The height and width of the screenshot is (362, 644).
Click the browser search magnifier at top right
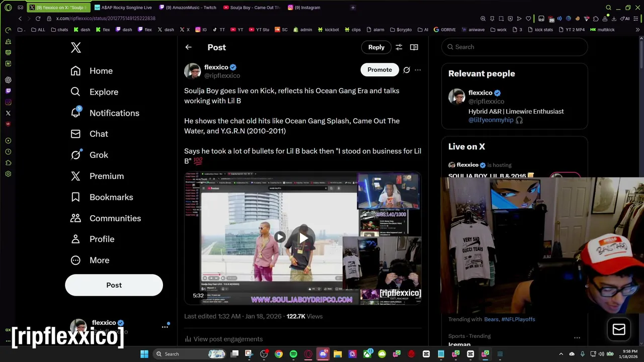point(608,8)
